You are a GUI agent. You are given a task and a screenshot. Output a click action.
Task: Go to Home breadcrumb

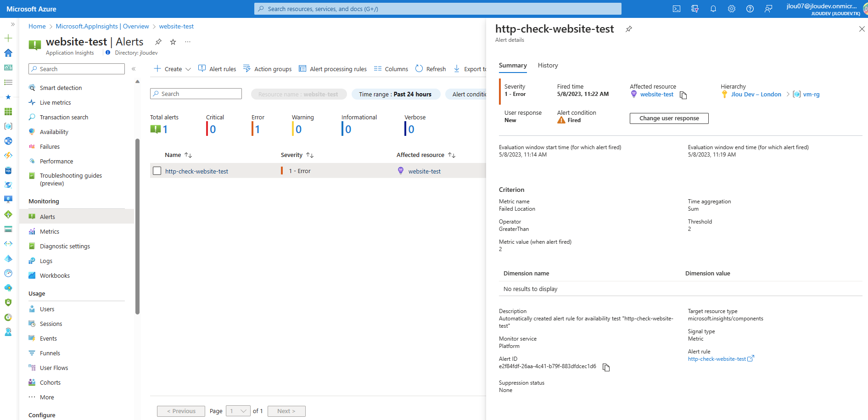click(37, 26)
